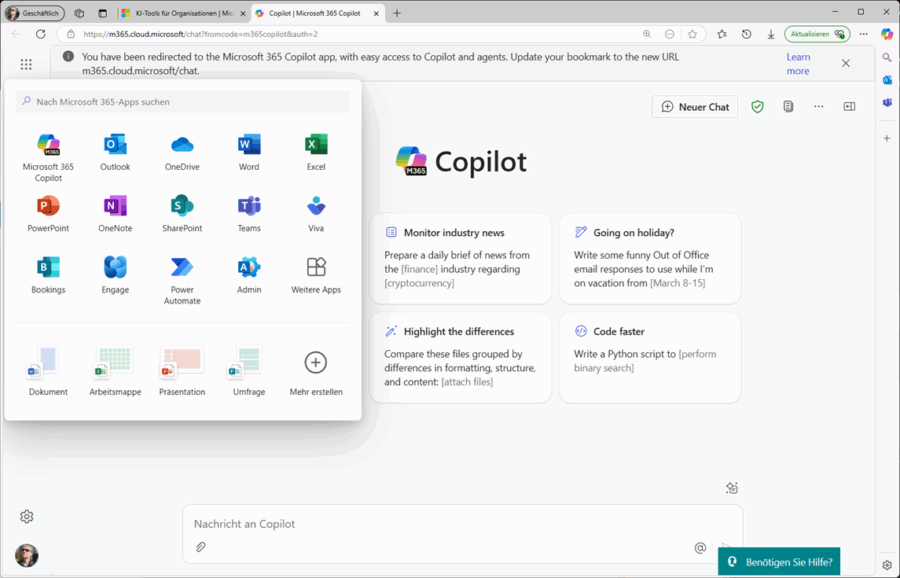Click the @ mention icon

pos(700,548)
